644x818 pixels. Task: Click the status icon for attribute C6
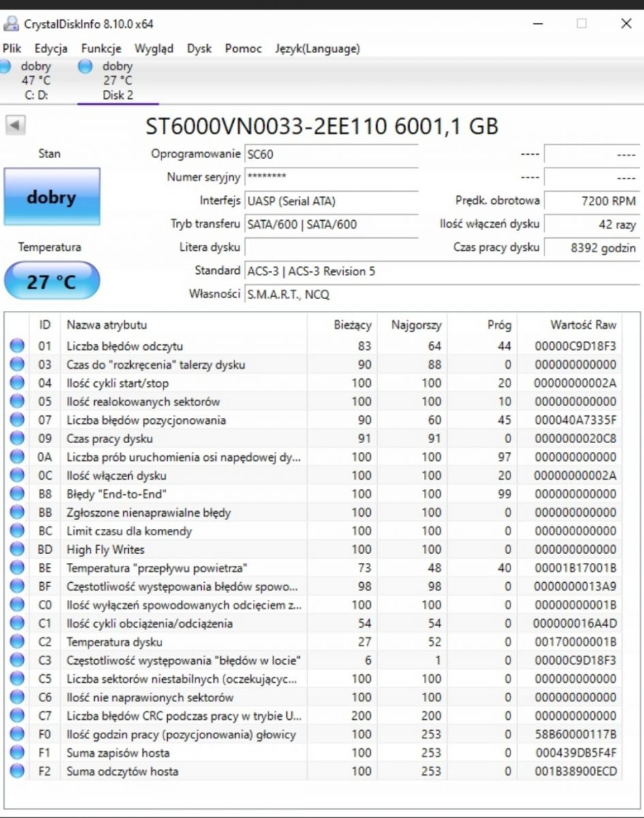(x=16, y=697)
